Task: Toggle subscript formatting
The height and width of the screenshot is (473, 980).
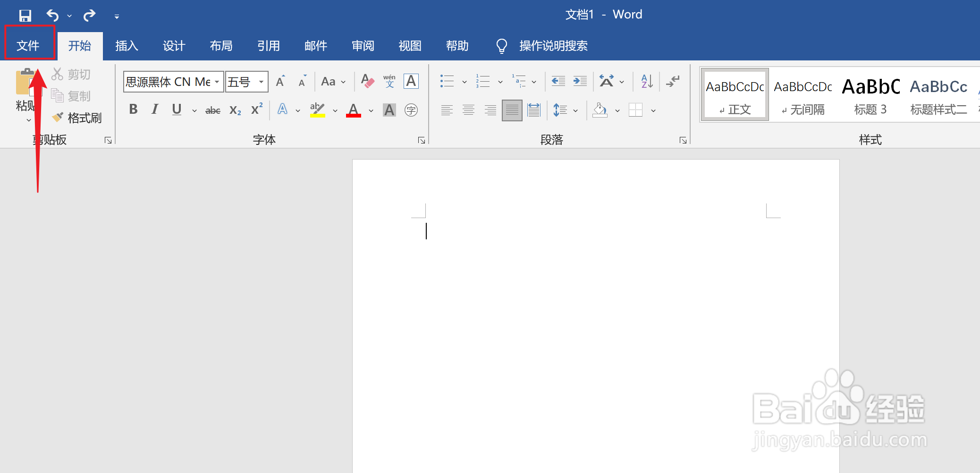Action: (x=235, y=110)
